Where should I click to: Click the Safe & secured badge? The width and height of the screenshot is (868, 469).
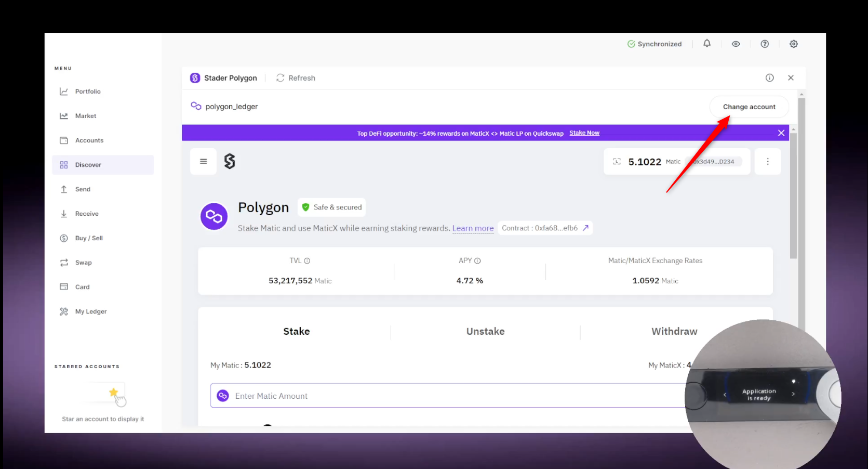pyautogui.click(x=332, y=207)
